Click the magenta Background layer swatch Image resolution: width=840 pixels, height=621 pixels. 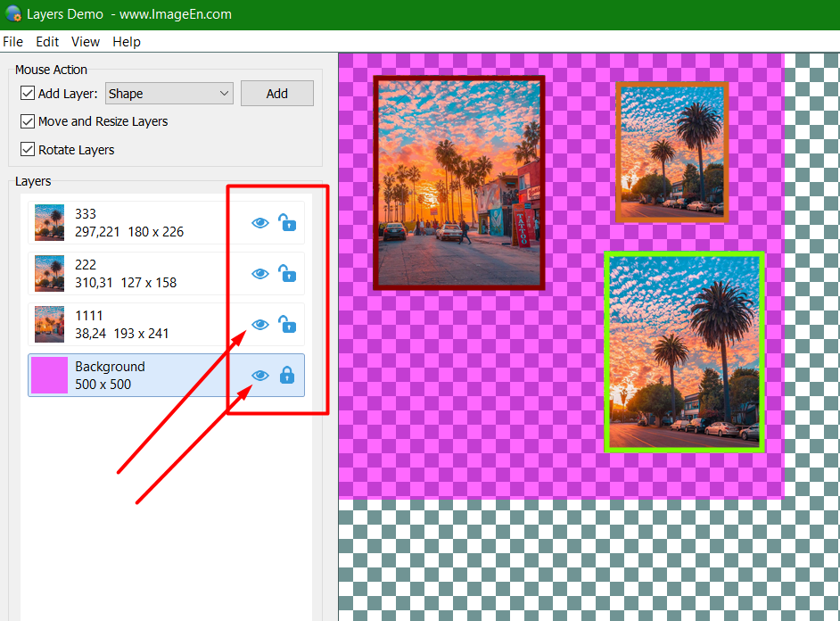coord(49,375)
